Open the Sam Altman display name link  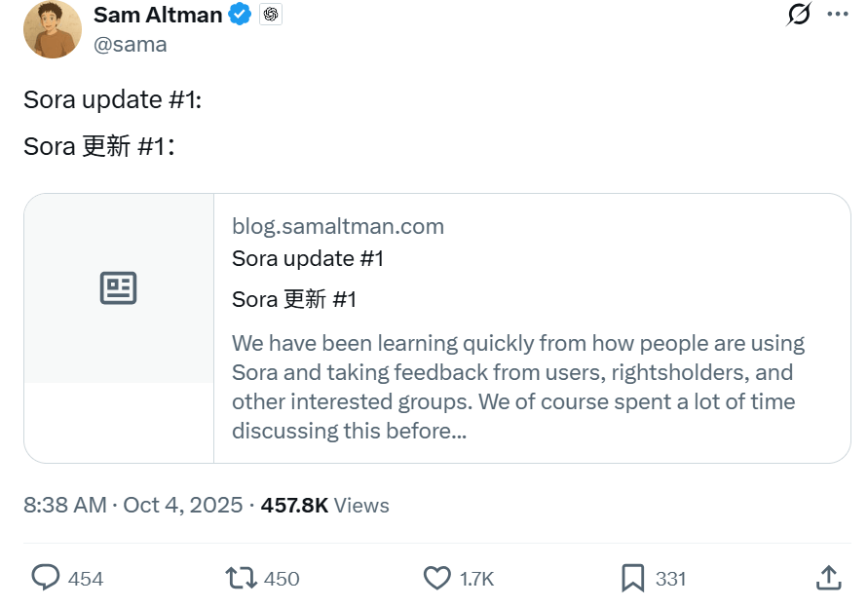(x=157, y=15)
